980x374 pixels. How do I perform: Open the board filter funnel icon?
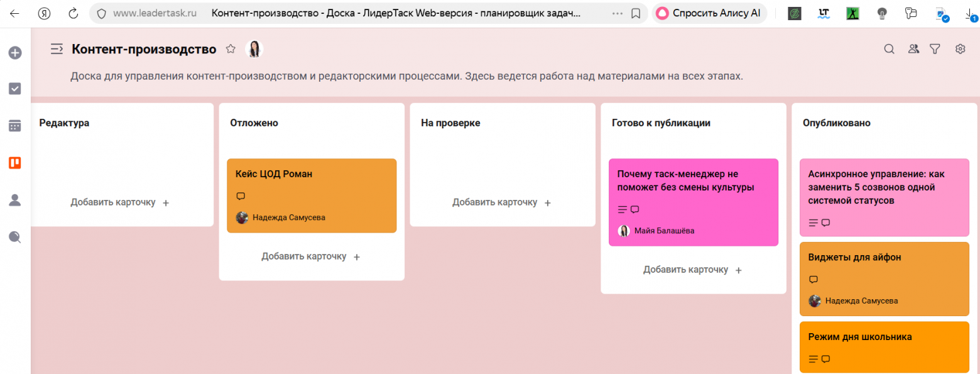935,49
